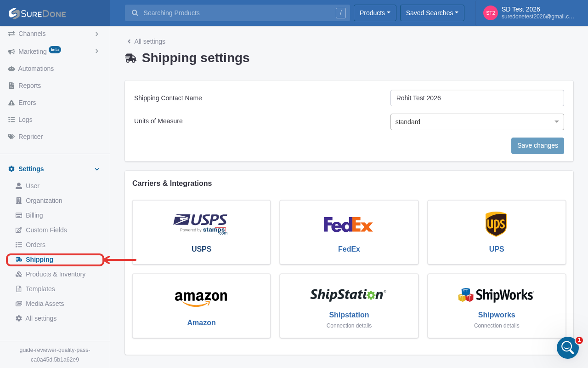
Task: Click the Reports document icon
Action: (11, 86)
